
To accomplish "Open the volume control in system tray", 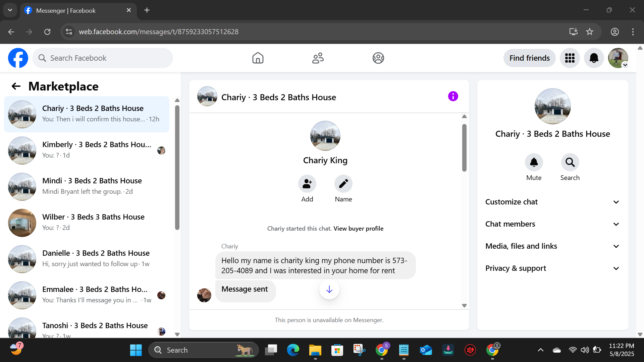I will coord(585,350).
